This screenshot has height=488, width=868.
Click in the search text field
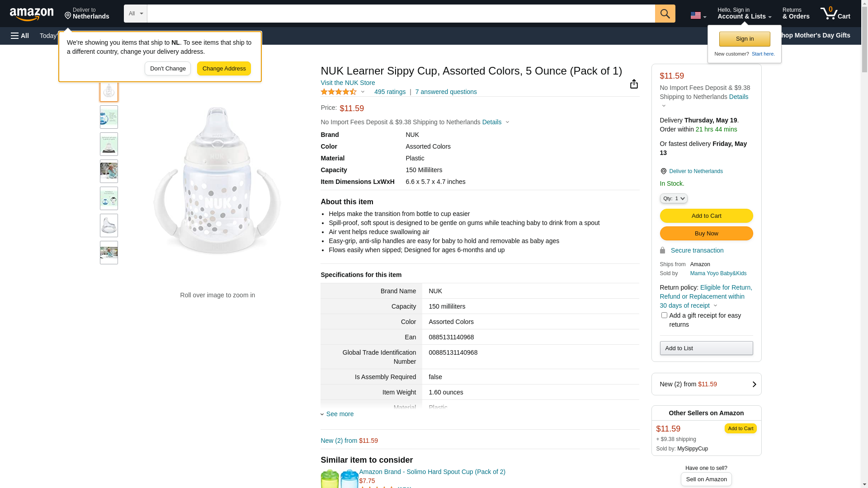pyautogui.click(x=401, y=14)
